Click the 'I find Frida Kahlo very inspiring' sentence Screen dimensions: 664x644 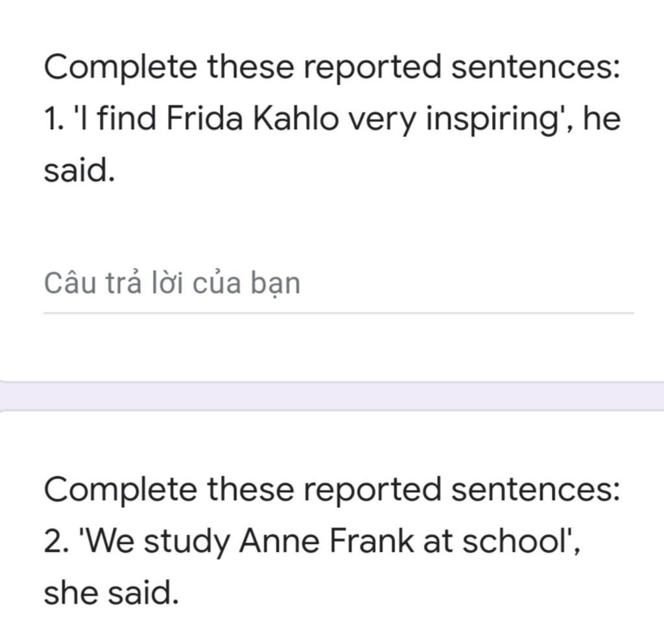point(318,119)
